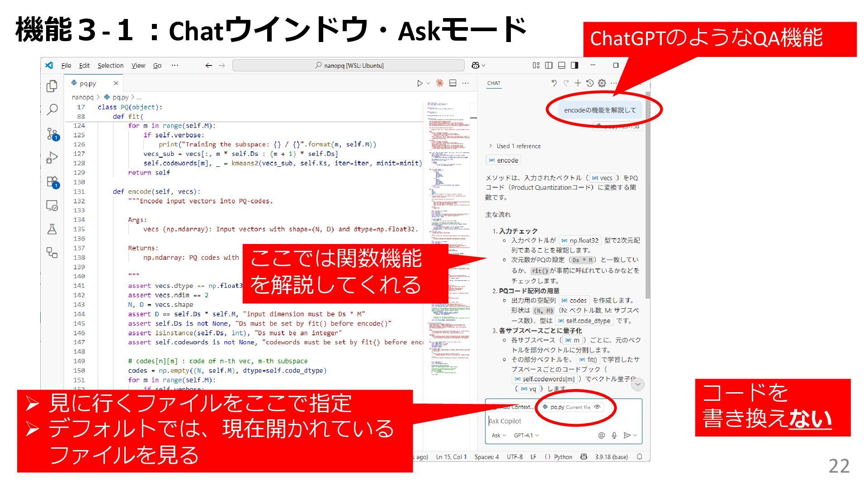Open the Selection menu
This screenshot has height=488, width=868.
[x=110, y=66]
